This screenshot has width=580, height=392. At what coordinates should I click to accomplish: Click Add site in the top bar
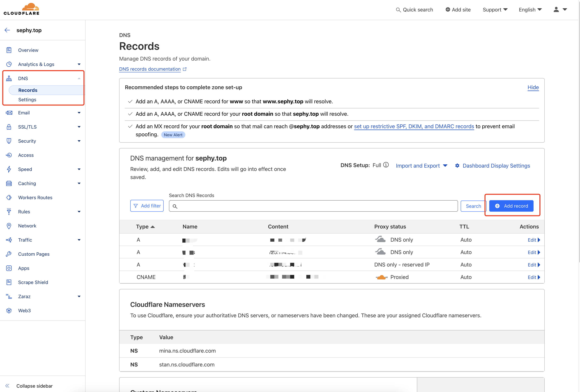click(458, 10)
